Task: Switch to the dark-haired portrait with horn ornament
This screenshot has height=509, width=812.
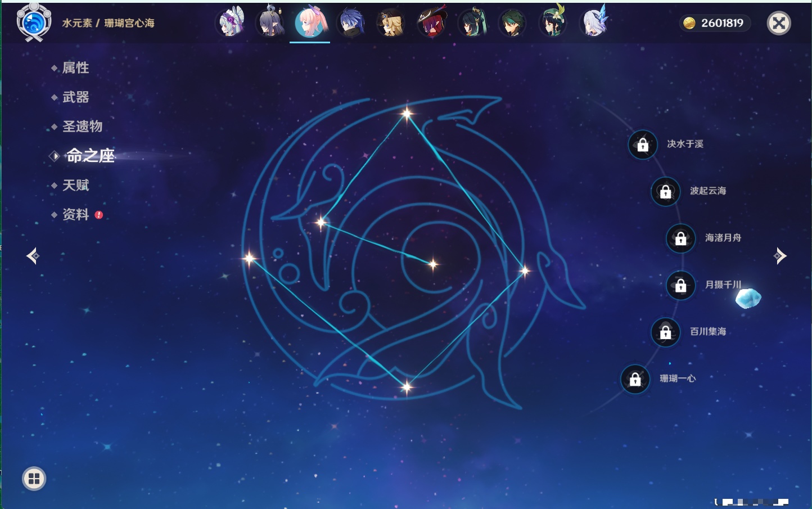Action: pyautogui.click(x=270, y=22)
